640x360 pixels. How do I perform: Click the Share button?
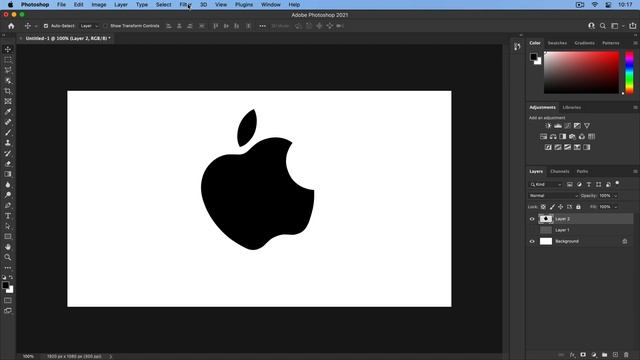coord(633,26)
